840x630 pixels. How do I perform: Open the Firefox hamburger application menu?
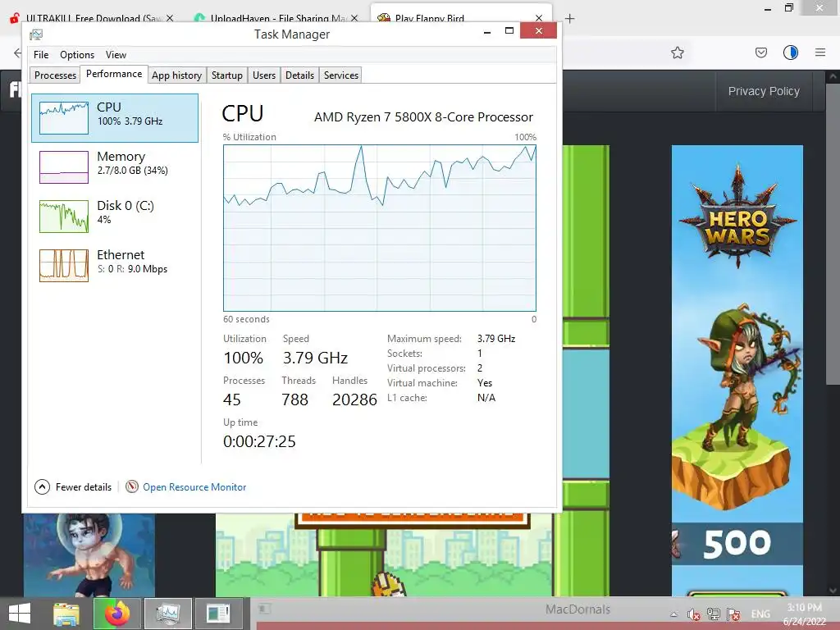click(820, 52)
